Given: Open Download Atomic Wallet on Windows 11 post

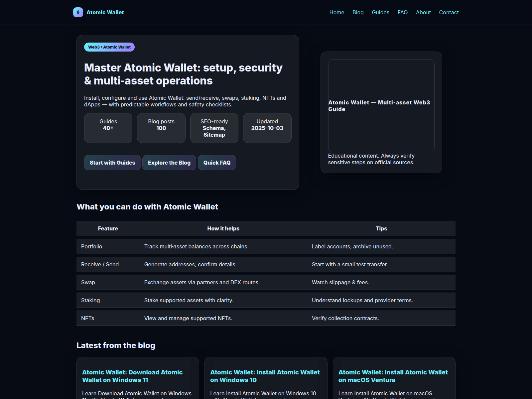Looking at the screenshot, I should pyautogui.click(x=132, y=376).
